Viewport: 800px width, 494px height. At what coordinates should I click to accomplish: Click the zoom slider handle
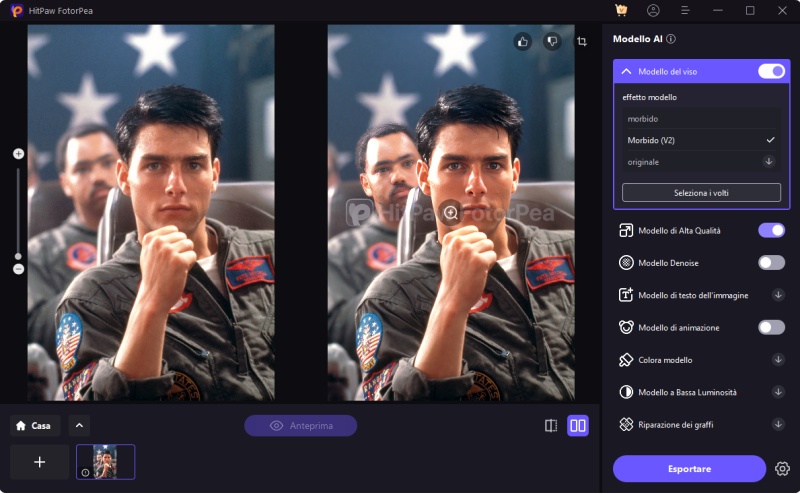(18, 256)
